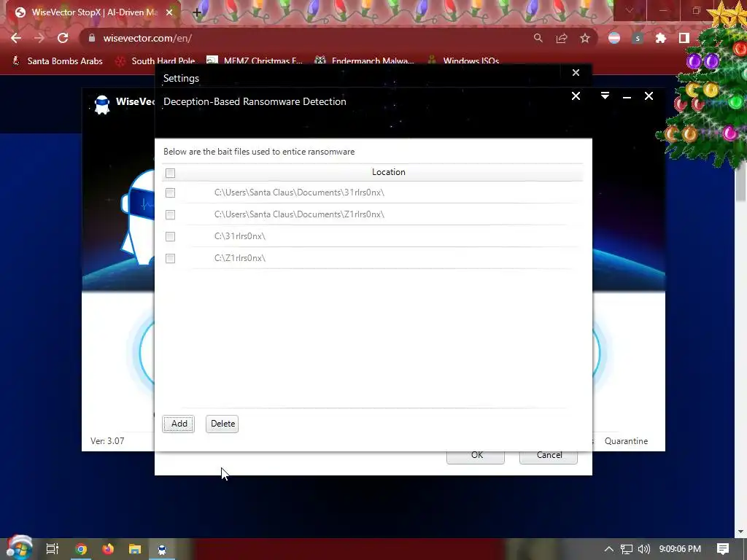The height and width of the screenshot is (560, 747).
Task: Open the Santa Bombs Arabs bookmark
Action: [x=57, y=61]
